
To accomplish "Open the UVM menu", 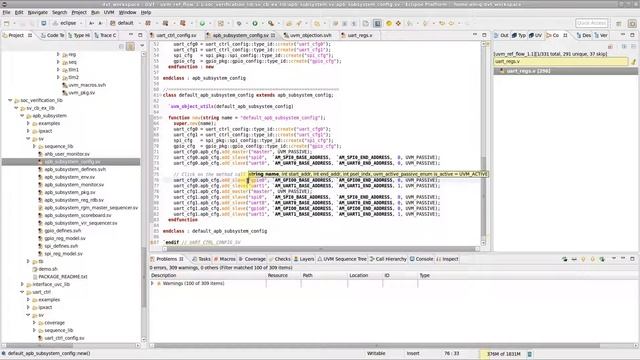I will 109,12.
